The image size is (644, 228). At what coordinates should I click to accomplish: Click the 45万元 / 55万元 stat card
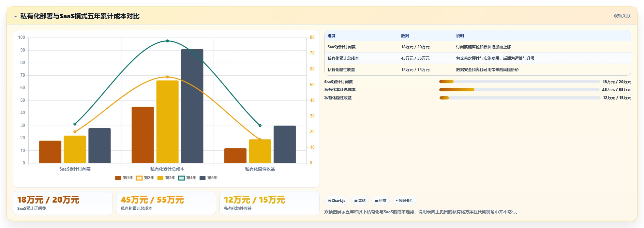[x=166, y=203]
